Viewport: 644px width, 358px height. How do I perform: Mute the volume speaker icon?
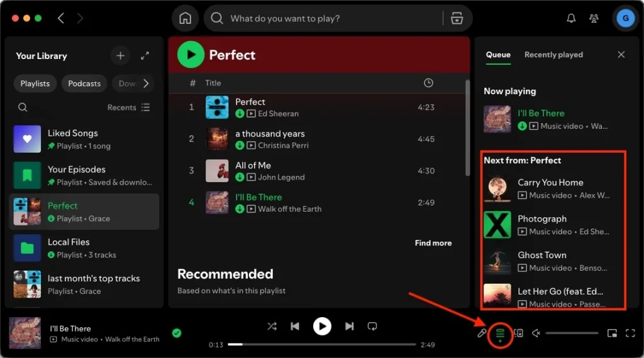point(536,333)
